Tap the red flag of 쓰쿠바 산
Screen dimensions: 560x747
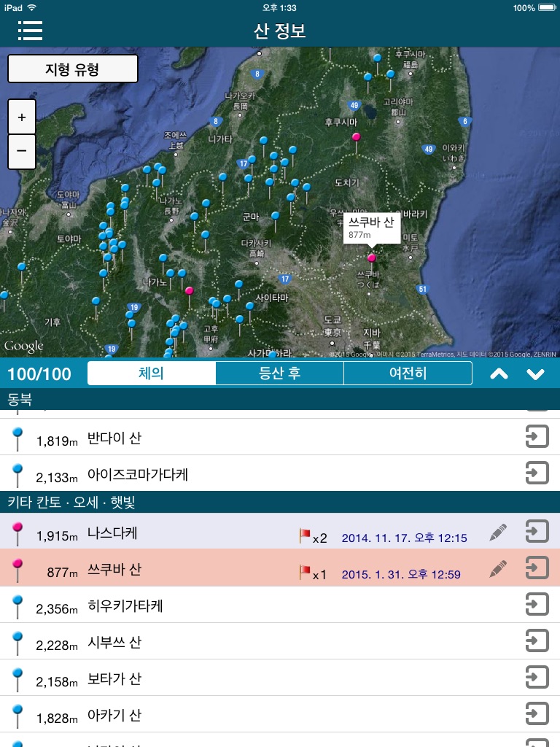pyautogui.click(x=304, y=572)
